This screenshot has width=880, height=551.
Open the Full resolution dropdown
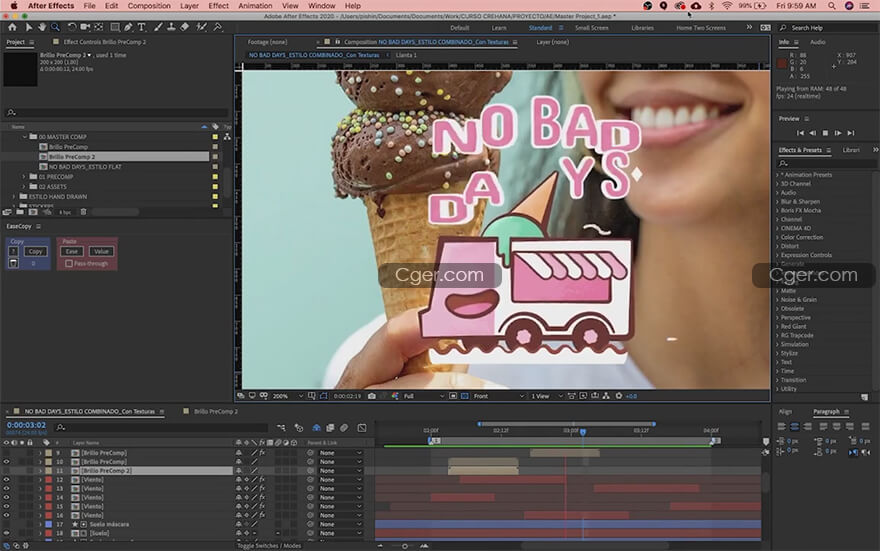coord(423,396)
